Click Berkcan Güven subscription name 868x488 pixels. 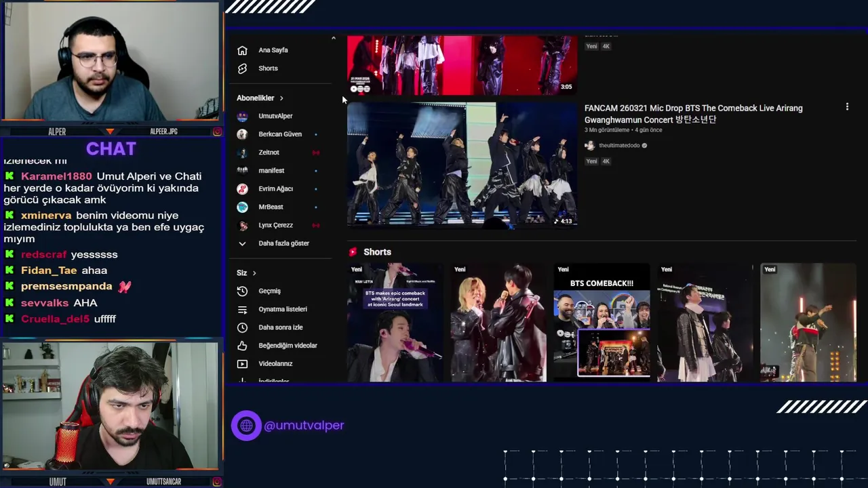point(280,134)
